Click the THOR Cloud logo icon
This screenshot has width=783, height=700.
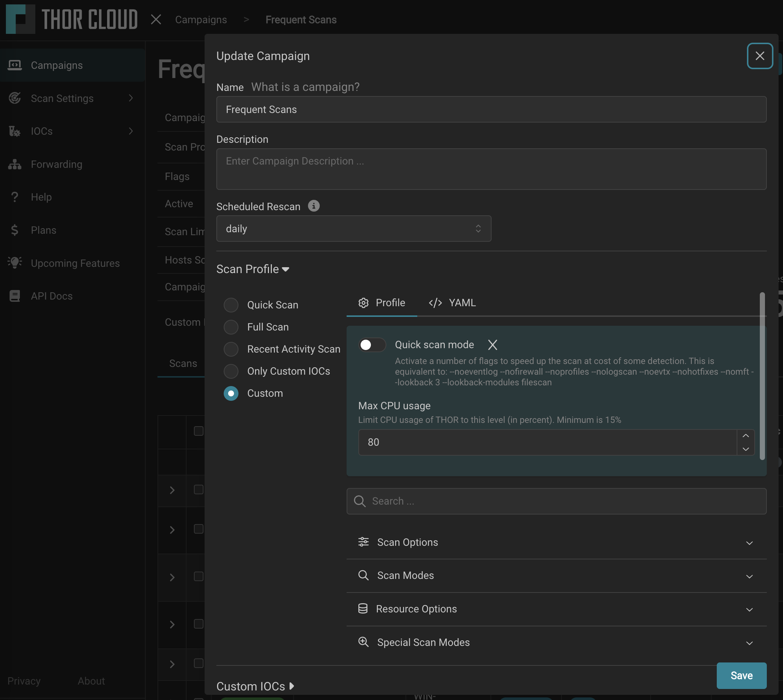click(20, 19)
